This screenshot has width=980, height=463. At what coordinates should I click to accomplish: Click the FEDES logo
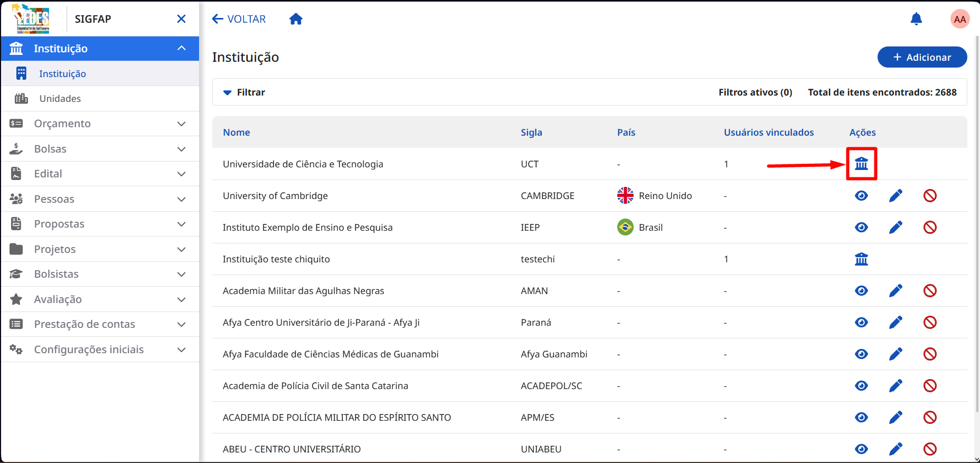(x=31, y=18)
